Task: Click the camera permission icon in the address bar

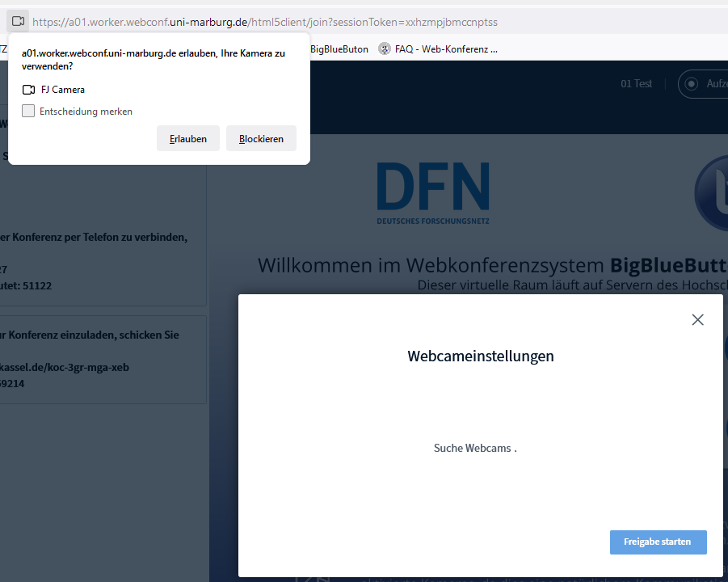Action: point(18,21)
